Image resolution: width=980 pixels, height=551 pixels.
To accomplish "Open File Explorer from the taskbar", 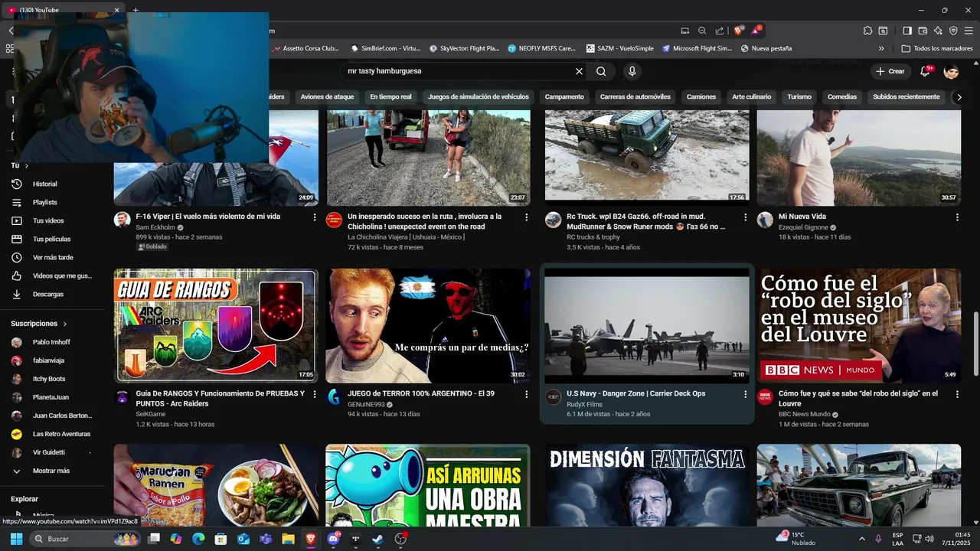I will (288, 539).
